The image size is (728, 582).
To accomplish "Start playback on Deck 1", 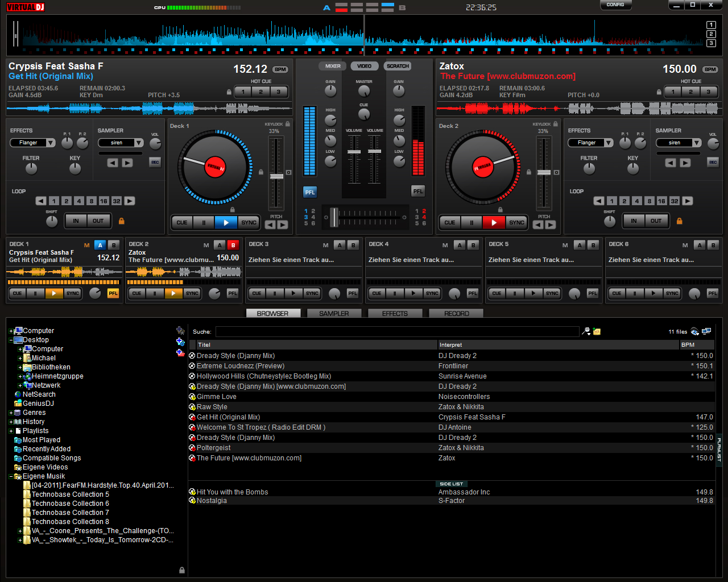I will pyautogui.click(x=226, y=222).
